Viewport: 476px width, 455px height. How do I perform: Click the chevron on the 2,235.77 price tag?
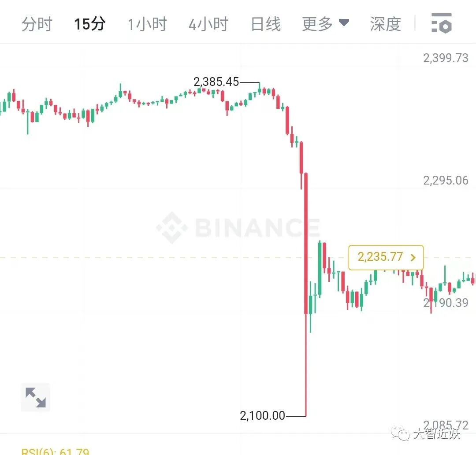click(413, 258)
